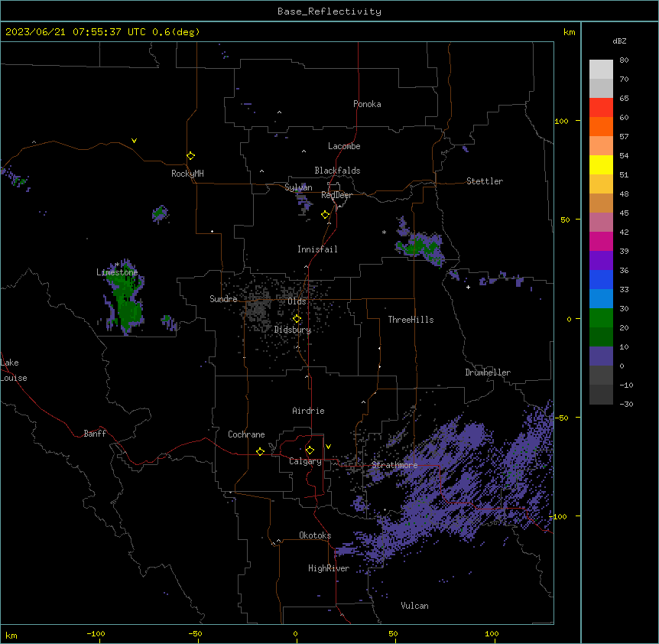The width and height of the screenshot is (659, 644).
Task: Pick the yellow swatch between 54 and 51 dBZ
Action: (601, 165)
